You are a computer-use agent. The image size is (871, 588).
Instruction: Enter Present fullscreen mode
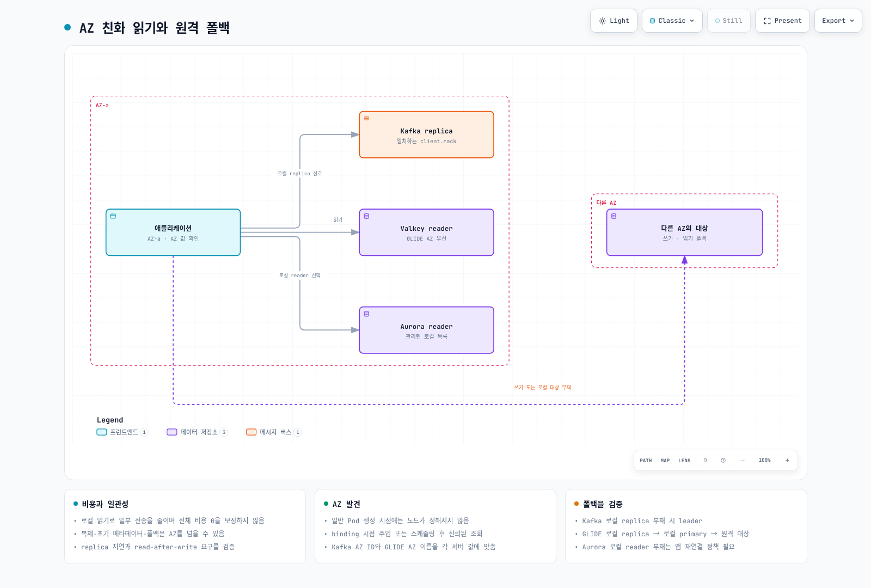click(x=782, y=21)
